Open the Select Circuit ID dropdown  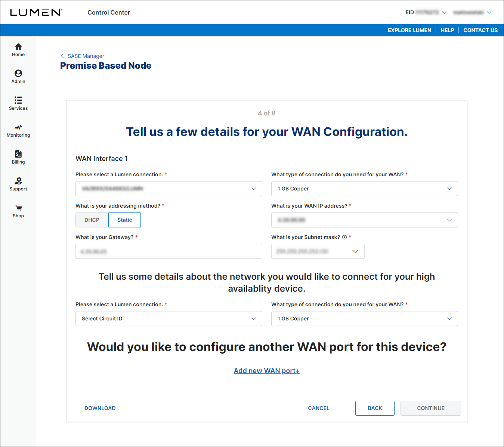point(169,319)
